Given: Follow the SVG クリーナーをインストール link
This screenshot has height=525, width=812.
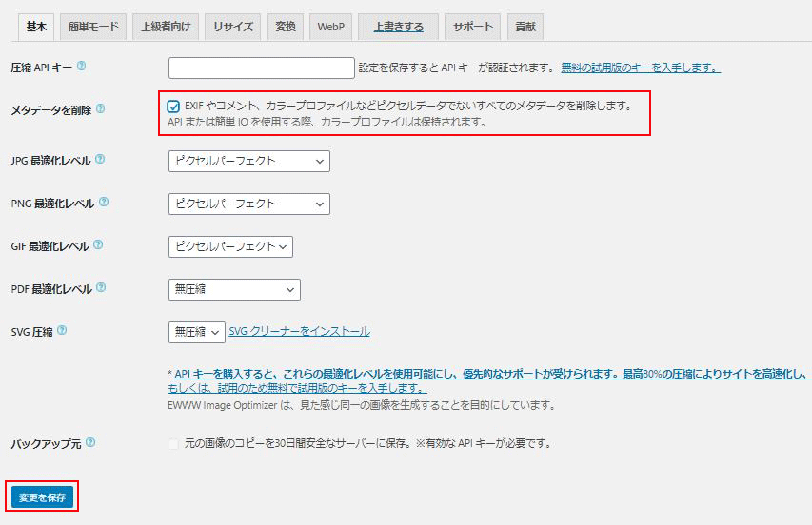Looking at the screenshot, I should coord(299,332).
